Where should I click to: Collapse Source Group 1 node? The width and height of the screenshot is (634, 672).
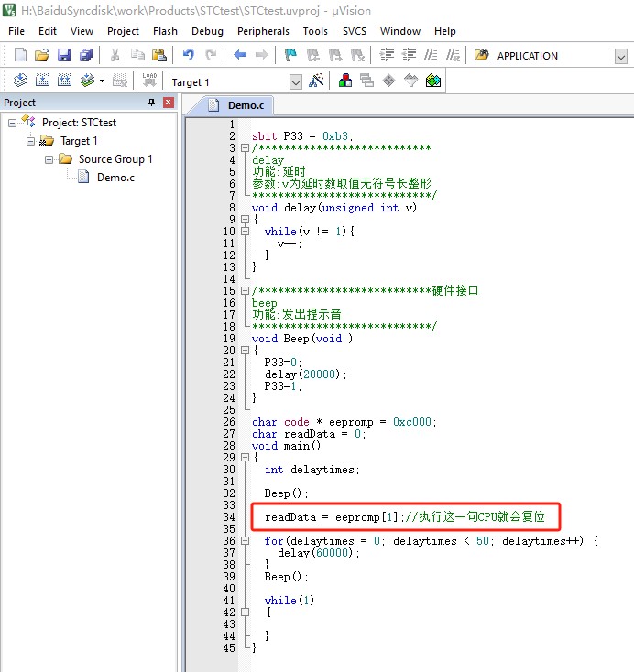coord(49,159)
